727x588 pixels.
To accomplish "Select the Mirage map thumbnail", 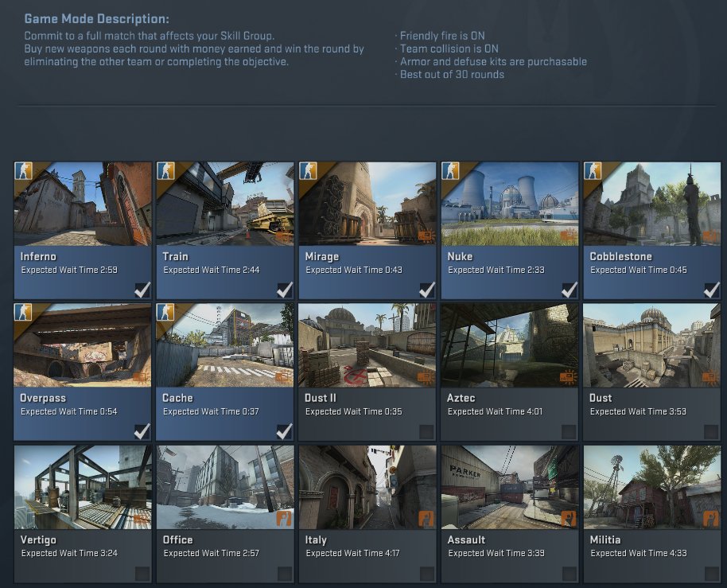I will [x=367, y=204].
